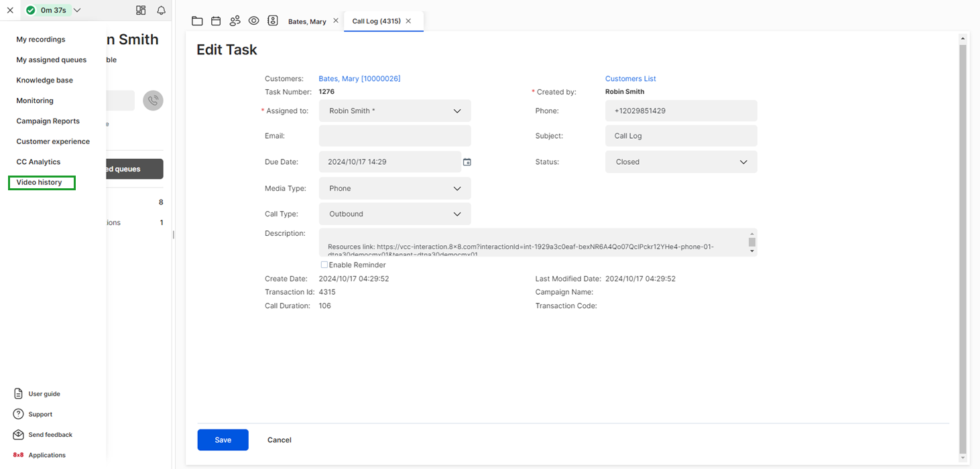The height and width of the screenshot is (469, 980).
Task: Select Monitoring from the menu
Action: 35,100
